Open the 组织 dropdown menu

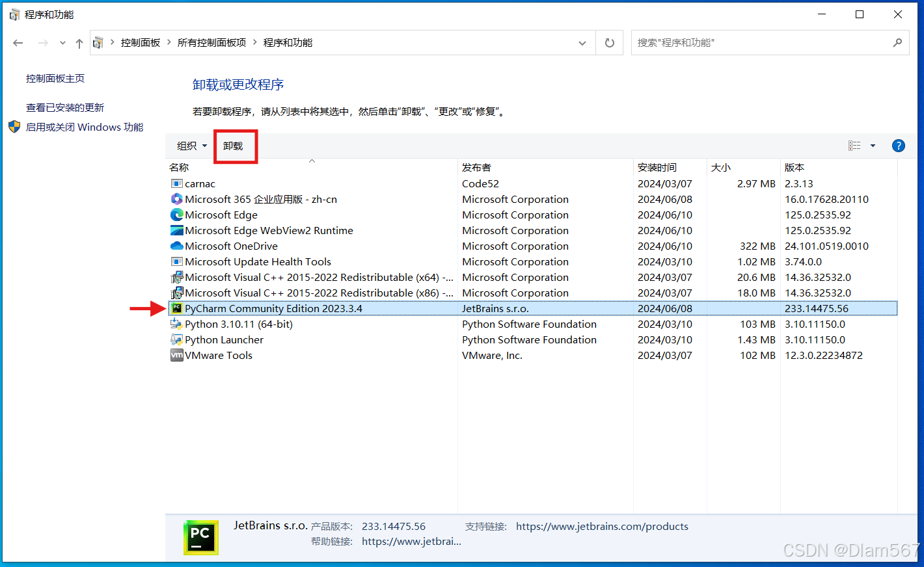pyautogui.click(x=192, y=146)
